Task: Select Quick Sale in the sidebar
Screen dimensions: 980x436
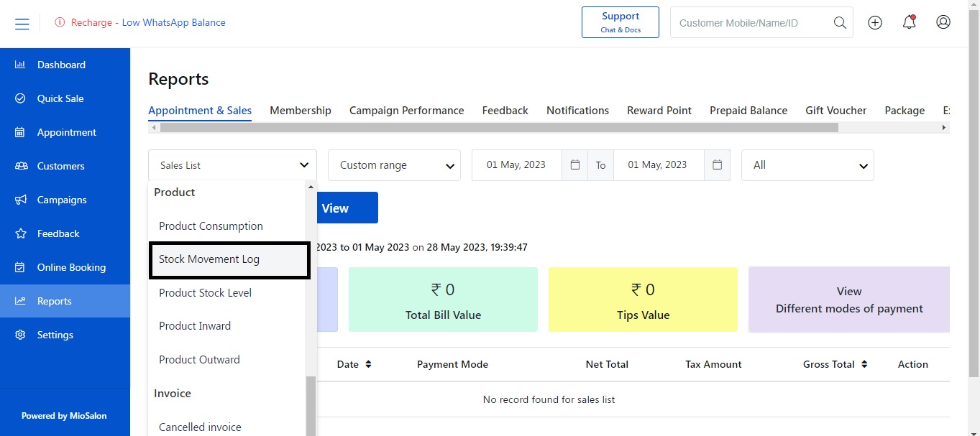Action: pos(60,98)
